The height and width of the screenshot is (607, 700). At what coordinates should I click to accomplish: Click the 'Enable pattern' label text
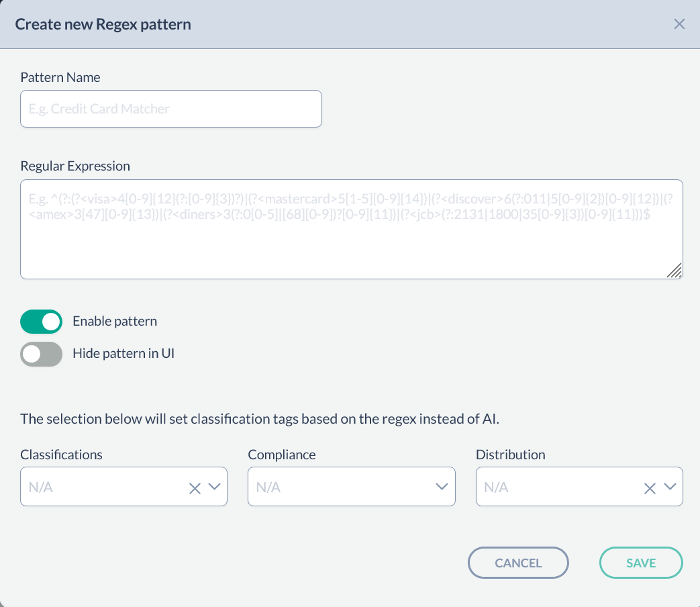coord(115,321)
